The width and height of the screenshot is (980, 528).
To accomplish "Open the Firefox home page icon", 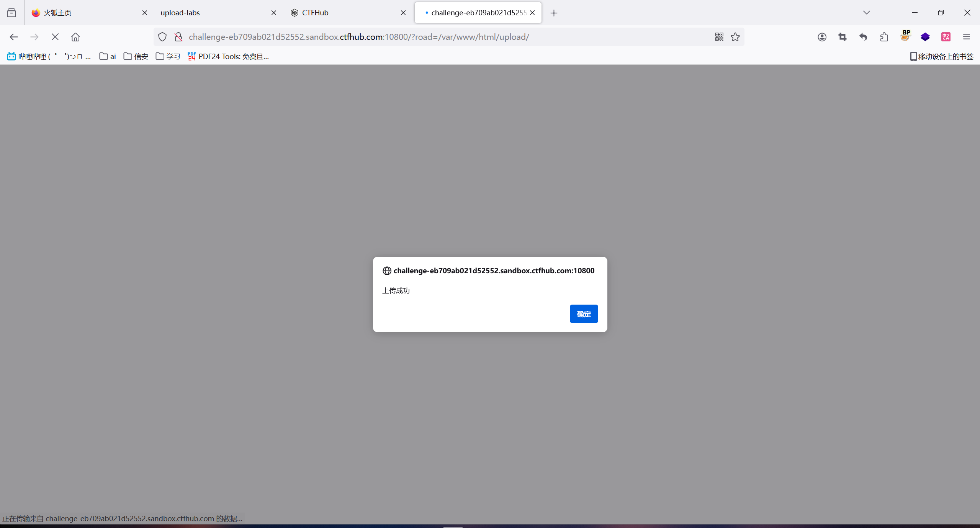I will click(75, 37).
